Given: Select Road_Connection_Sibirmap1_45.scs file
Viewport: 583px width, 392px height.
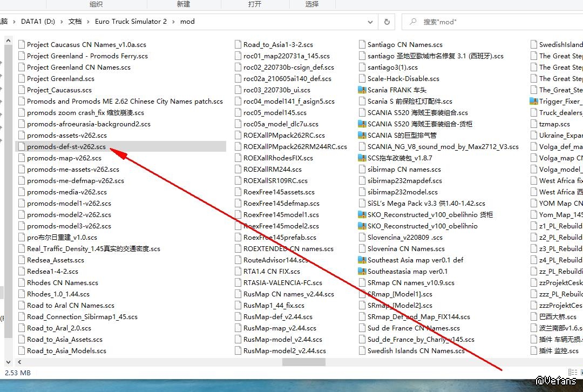Looking at the screenshot, I should coord(82,317).
